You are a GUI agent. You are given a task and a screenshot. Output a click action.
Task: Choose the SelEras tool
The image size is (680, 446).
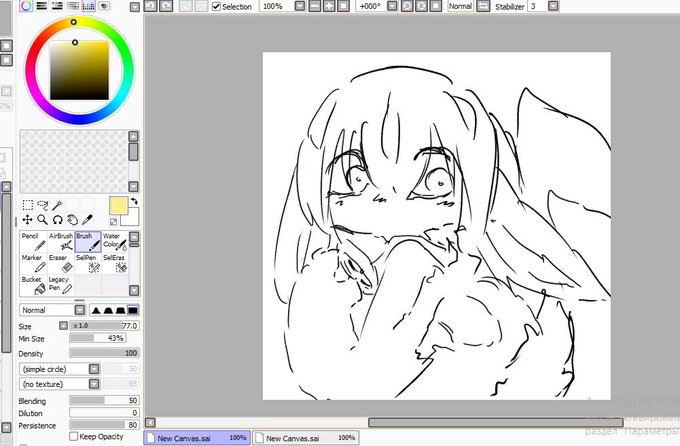pos(115,263)
